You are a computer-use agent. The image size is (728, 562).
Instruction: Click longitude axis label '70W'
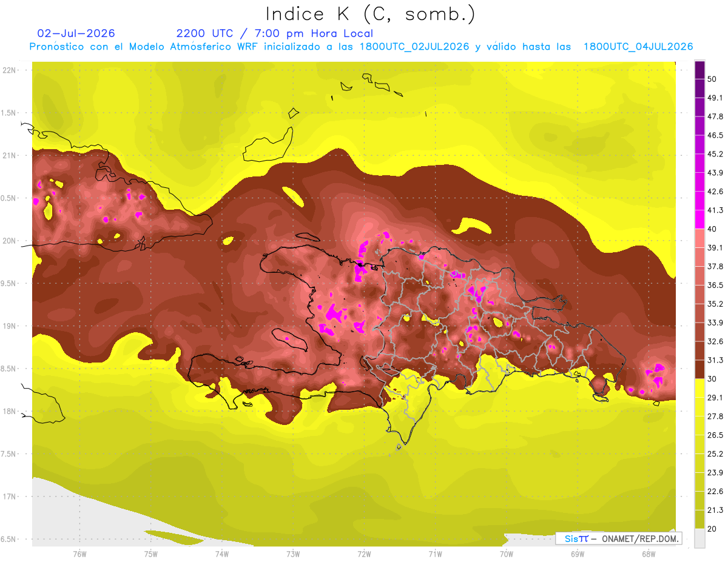(506, 554)
